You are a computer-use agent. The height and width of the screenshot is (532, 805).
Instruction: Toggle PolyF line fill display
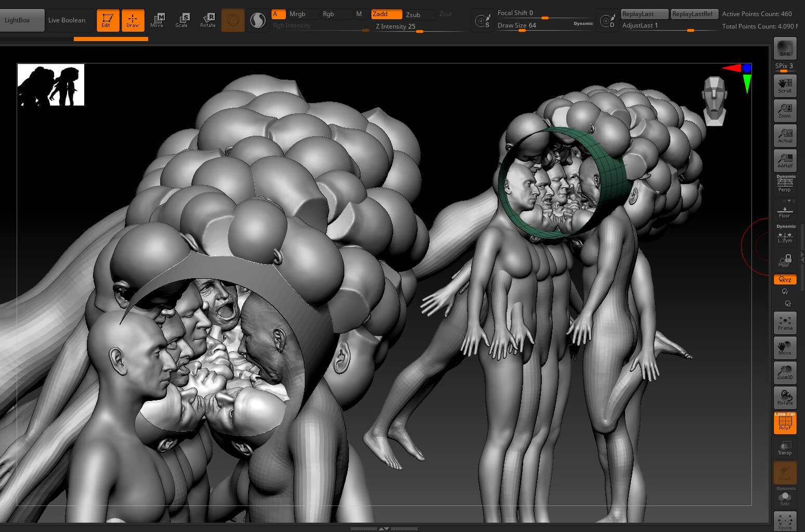tap(785, 422)
